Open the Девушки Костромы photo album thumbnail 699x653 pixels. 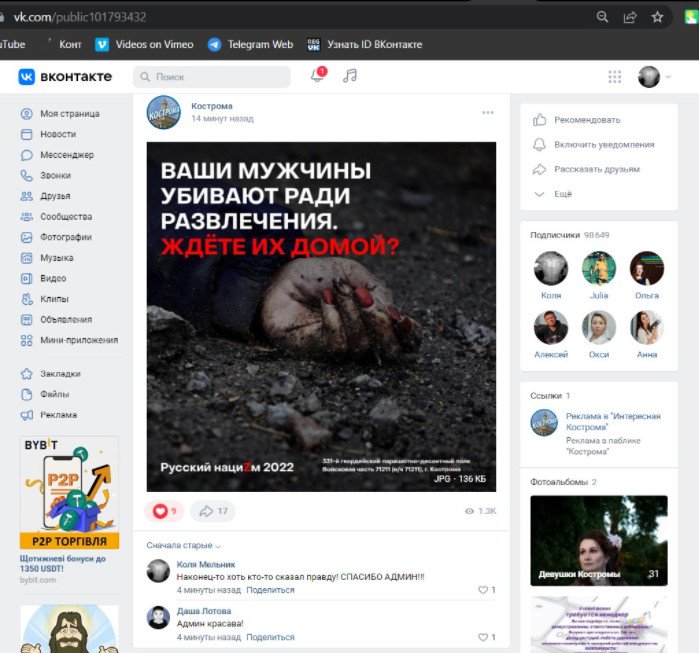click(x=598, y=540)
